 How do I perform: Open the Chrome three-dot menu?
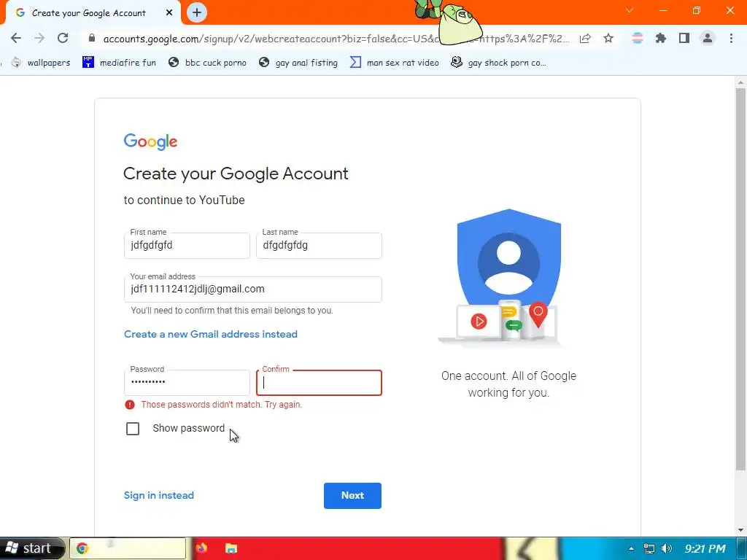[731, 38]
